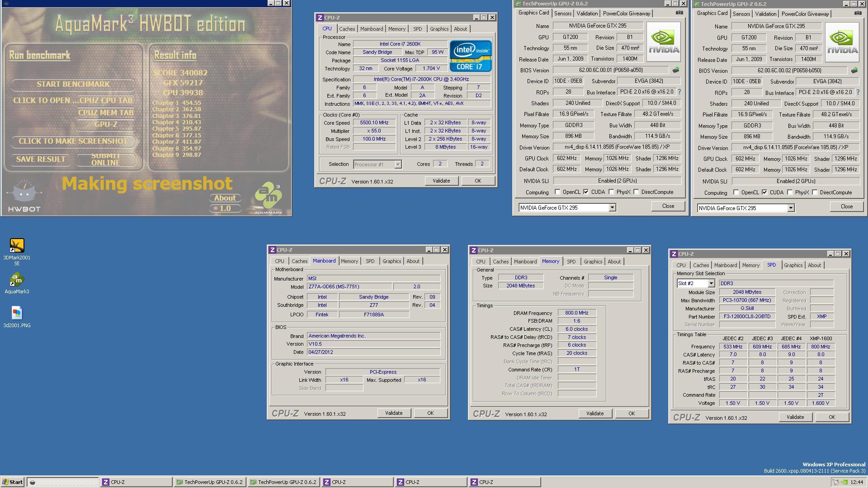Click SAVE RESULT in AquaMark

[x=41, y=159]
